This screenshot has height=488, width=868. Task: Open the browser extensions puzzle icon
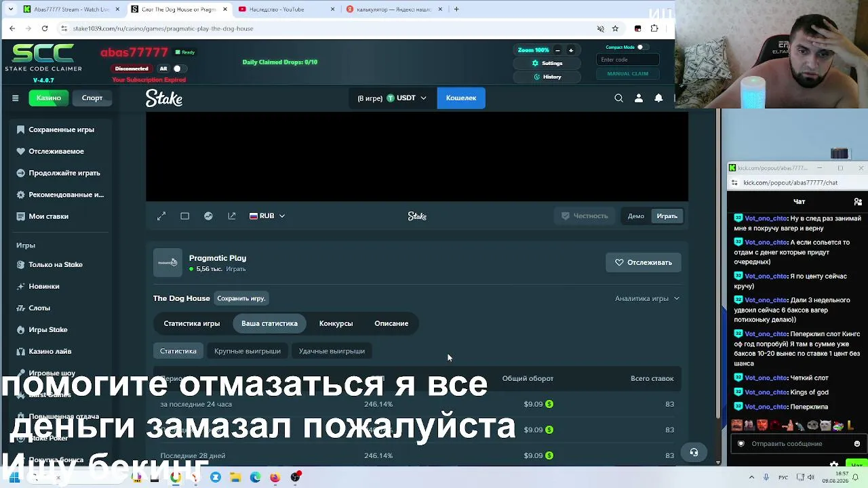coord(654,28)
